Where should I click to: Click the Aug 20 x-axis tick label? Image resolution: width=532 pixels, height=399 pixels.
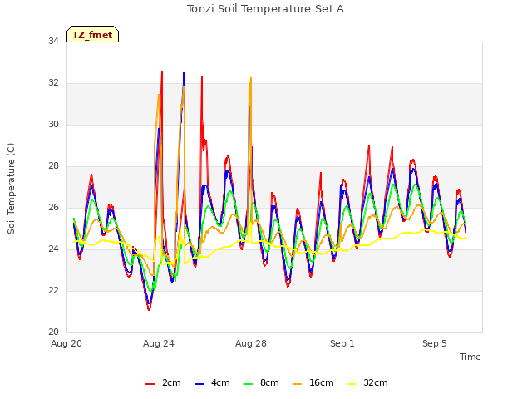tap(66, 343)
